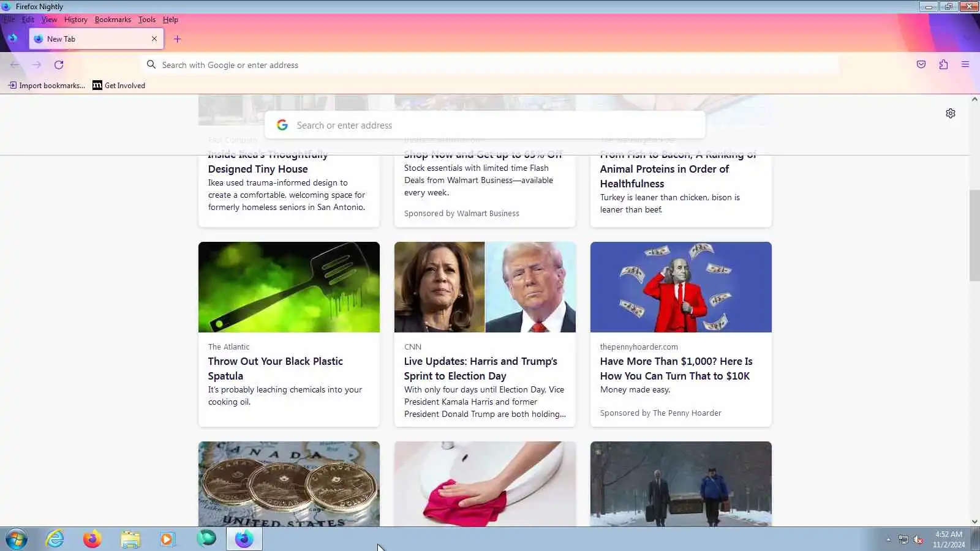Open the File menu

9,20
